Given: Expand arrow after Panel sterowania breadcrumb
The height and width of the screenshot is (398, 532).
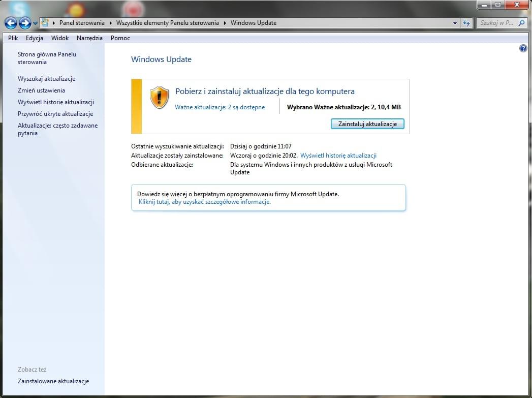Looking at the screenshot, I should (x=111, y=23).
